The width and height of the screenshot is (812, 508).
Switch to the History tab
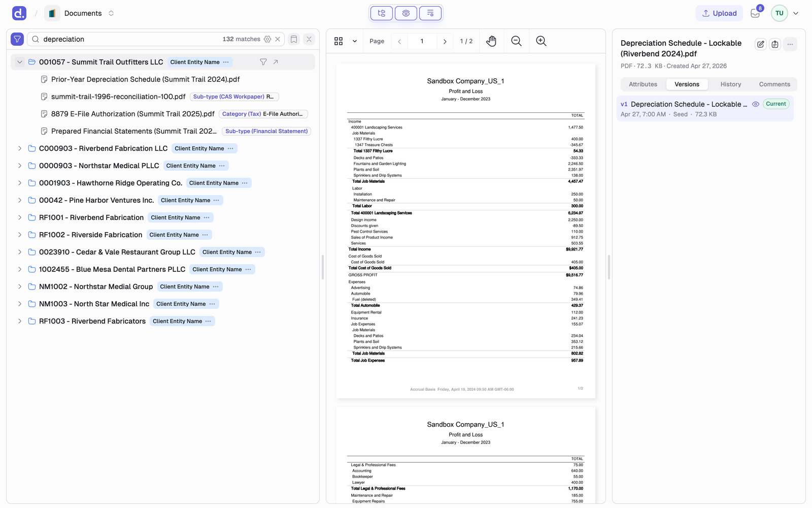[731, 84]
